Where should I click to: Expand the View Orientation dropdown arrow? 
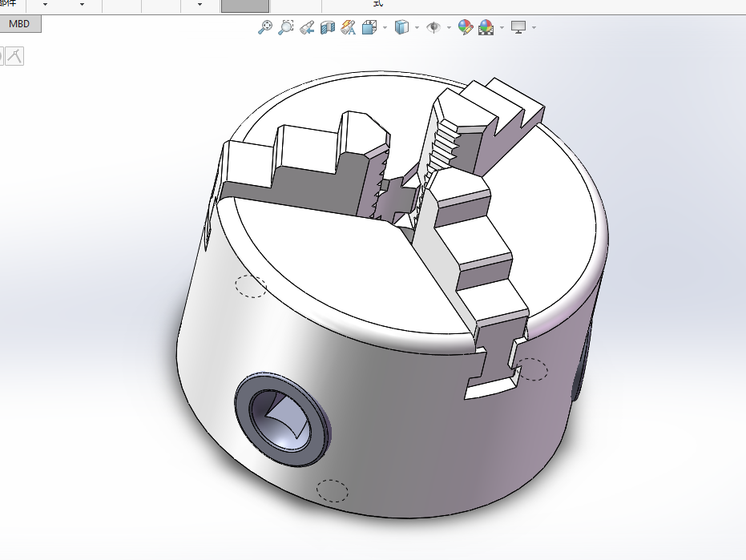(x=385, y=27)
